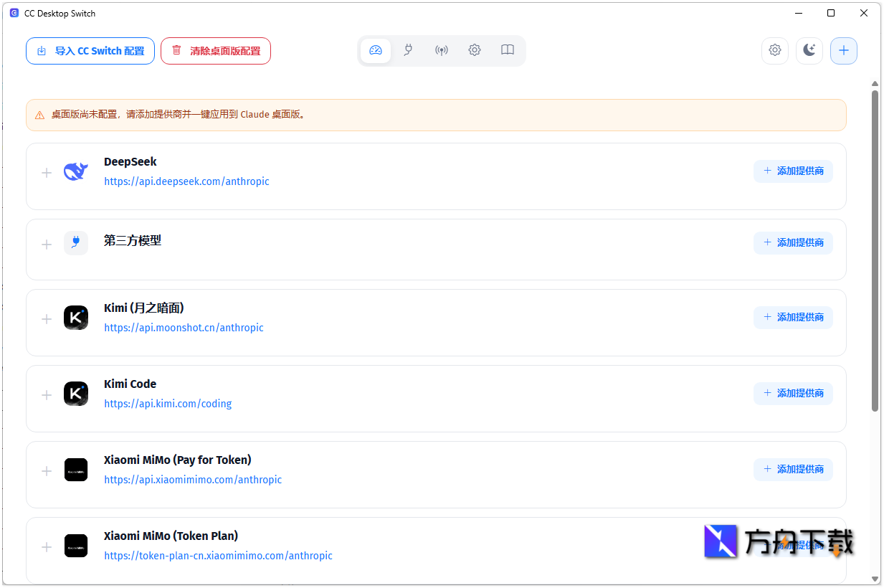This screenshot has height=588, width=884.
Task: Click the settings gear beside the moon icon
Action: 775,50
